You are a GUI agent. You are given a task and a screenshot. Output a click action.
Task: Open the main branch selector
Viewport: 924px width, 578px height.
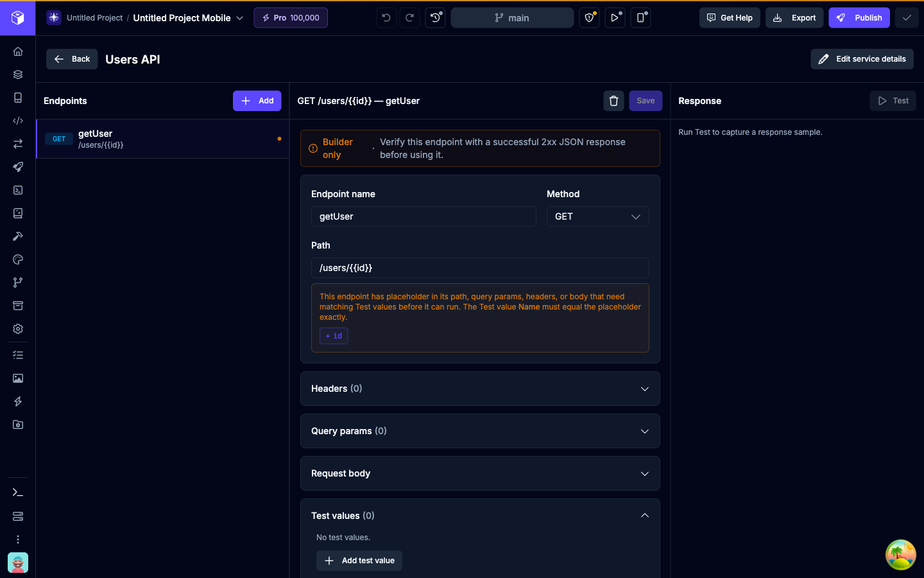512,18
